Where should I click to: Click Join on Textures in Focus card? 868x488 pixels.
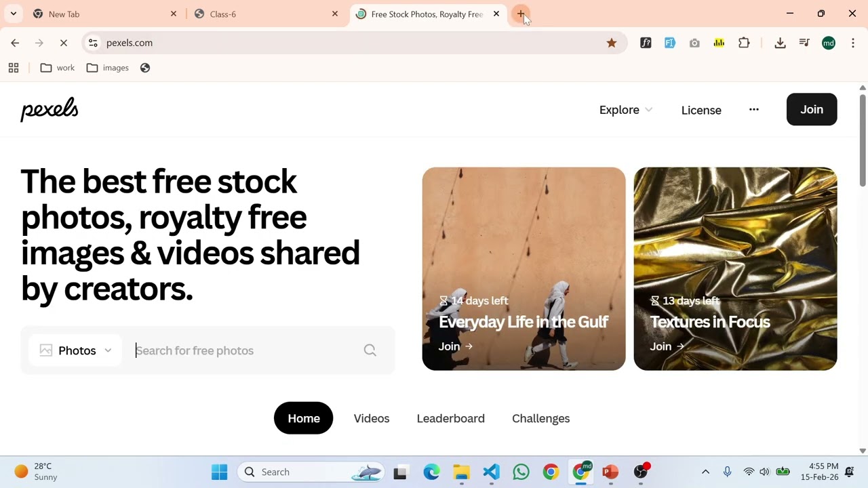667,346
